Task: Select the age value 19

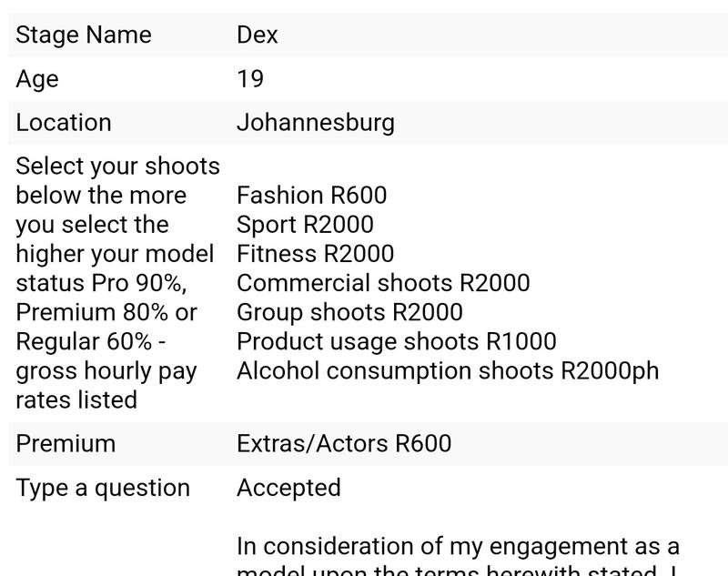Action: tap(250, 79)
